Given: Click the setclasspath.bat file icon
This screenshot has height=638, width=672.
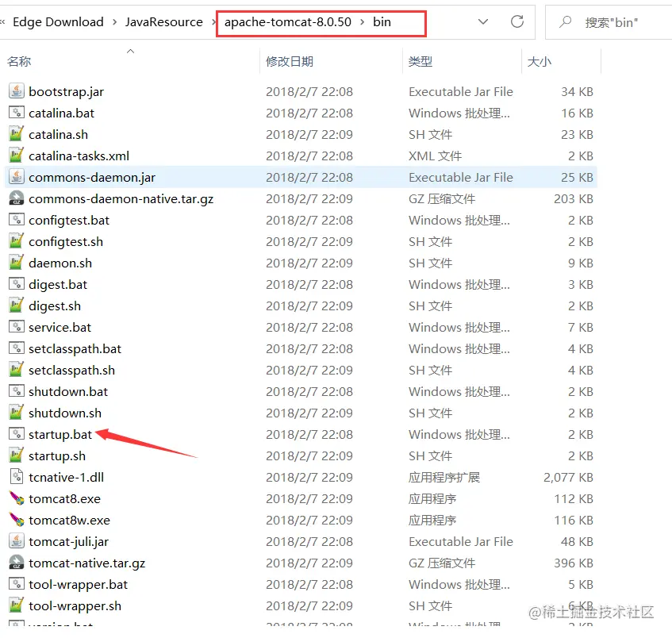Looking at the screenshot, I should (x=17, y=348).
